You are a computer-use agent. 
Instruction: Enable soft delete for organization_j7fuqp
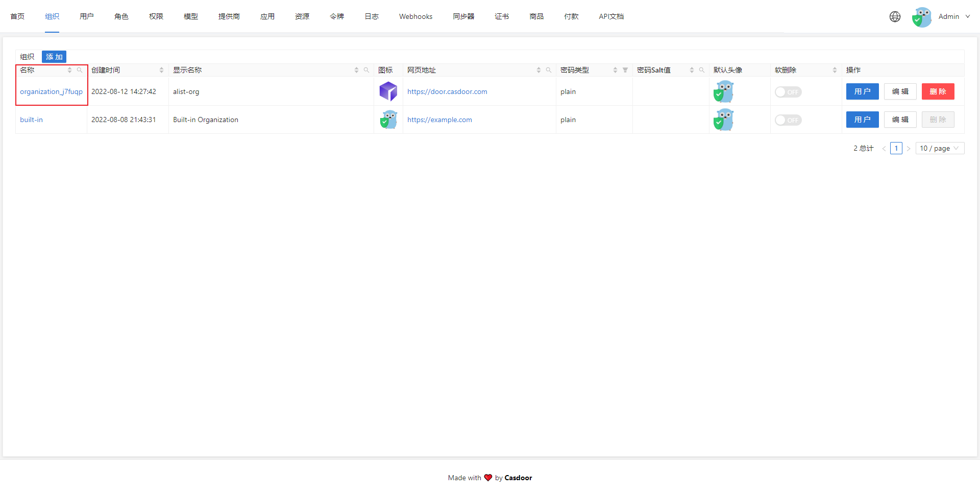788,92
